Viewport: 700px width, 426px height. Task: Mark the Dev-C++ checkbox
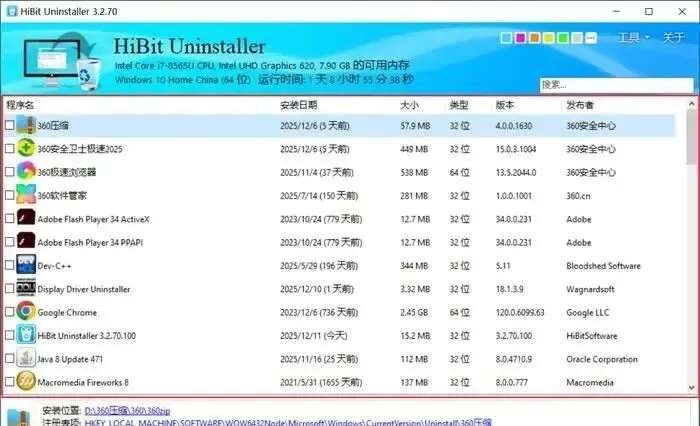pos(9,265)
